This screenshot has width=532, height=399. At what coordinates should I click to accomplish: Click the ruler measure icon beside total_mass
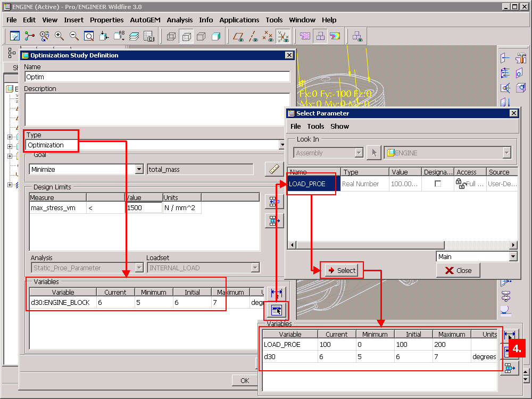tap(274, 169)
